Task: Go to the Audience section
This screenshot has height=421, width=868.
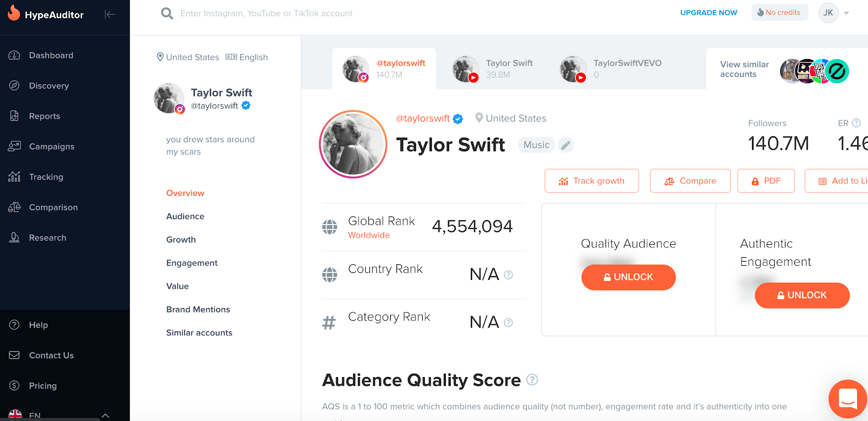Action: click(x=185, y=216)
